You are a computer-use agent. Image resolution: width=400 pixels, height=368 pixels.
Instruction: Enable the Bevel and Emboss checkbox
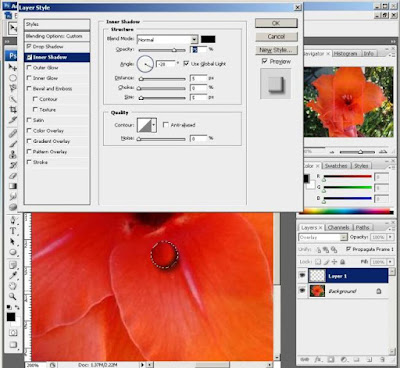29,88
